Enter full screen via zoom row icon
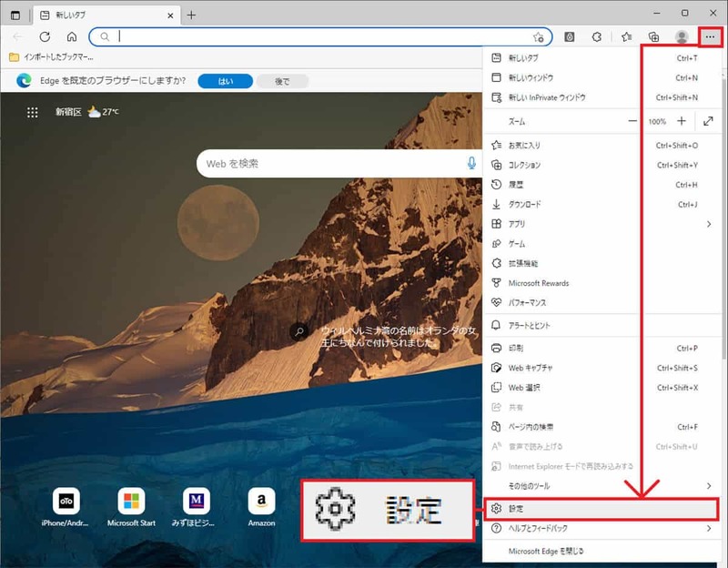The height and width of the screenshot is (568, 728). 708,121
